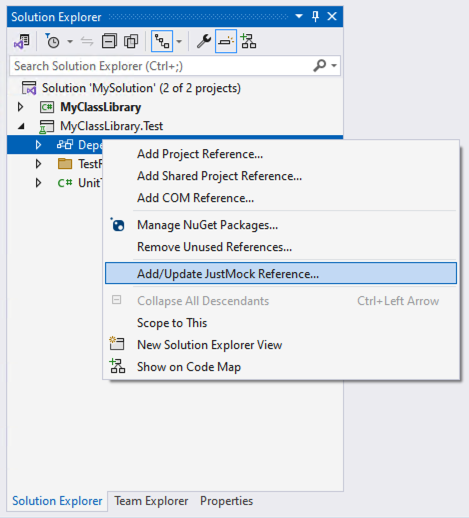This screenshot has height=518, width=469.
Task: Choose Scope to This
Action: click(x=281, y=323)
